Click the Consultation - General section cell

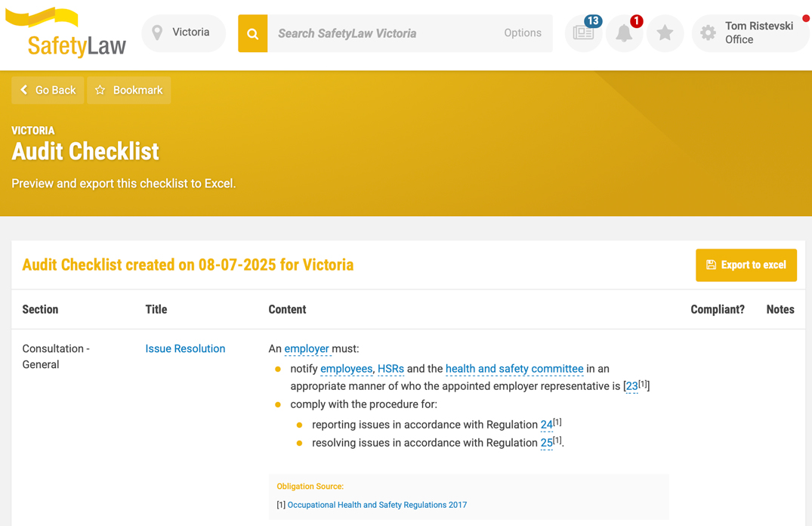(x=56, y=357)
